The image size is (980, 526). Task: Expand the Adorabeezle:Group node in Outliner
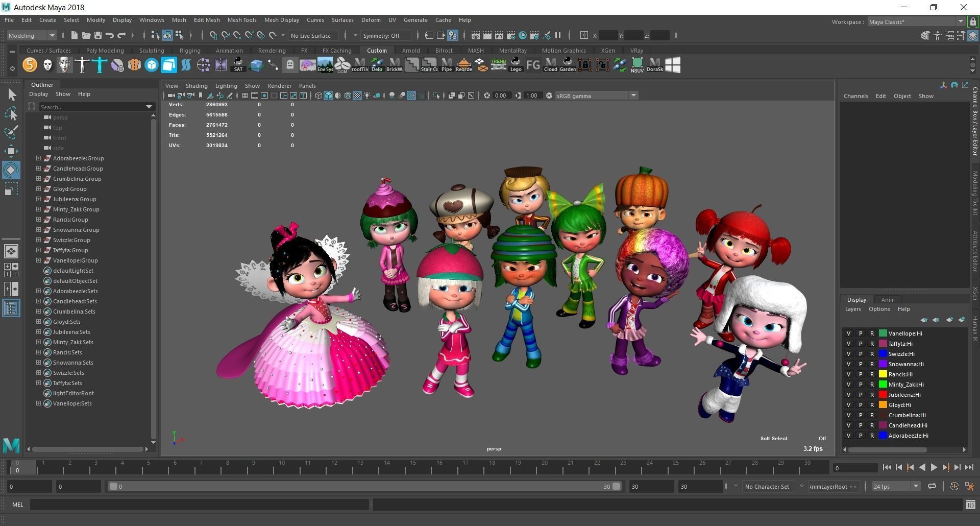(x=38, y=158)
